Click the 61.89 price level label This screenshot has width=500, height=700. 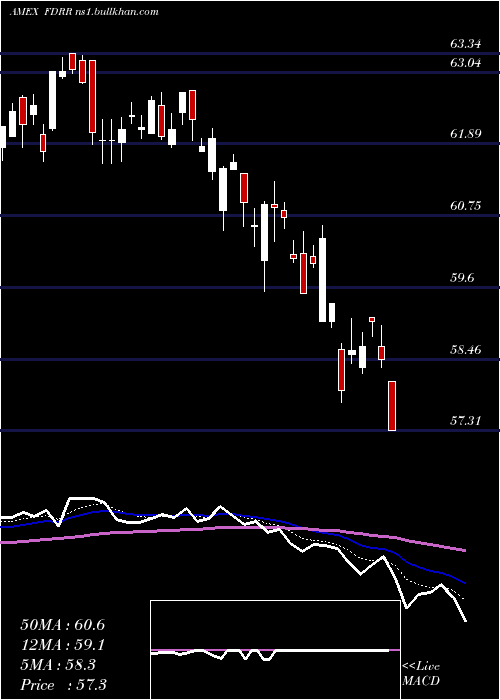(466, 133)
